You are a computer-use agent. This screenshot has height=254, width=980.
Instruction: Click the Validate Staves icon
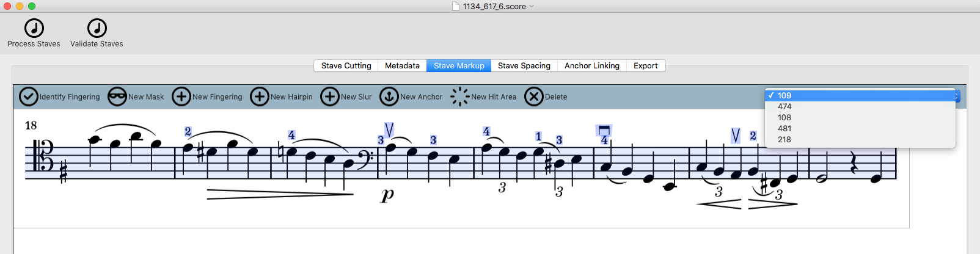click(97, 28)
